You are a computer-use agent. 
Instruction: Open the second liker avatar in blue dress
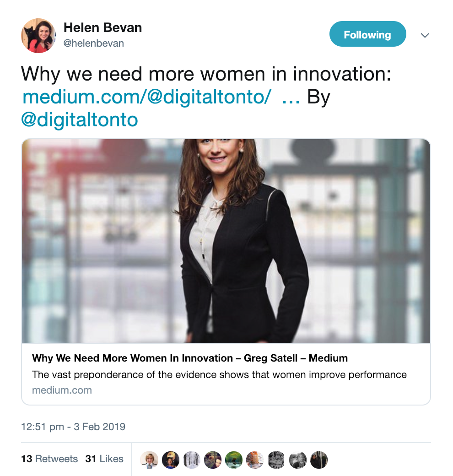pyautogui.click(x=170, y=460)
